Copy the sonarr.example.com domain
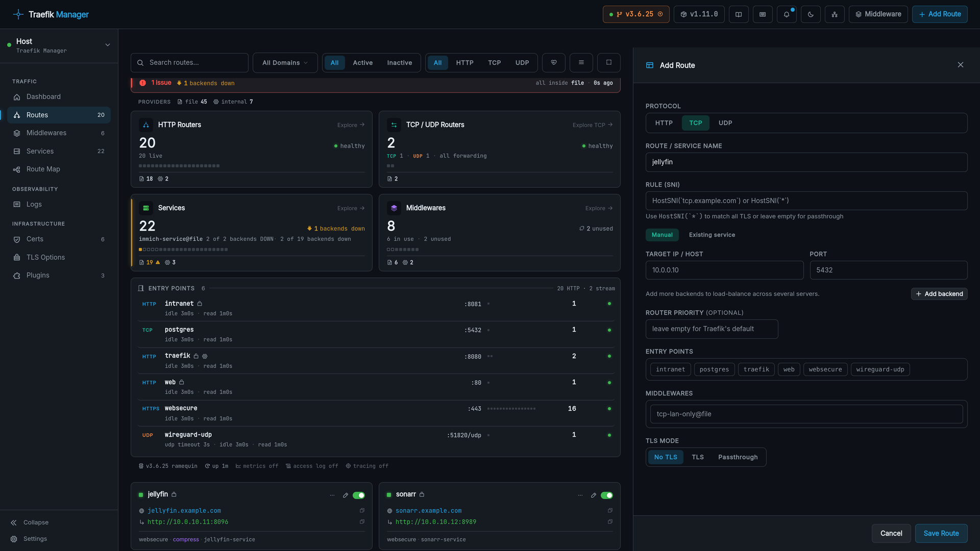 (610, 511)
